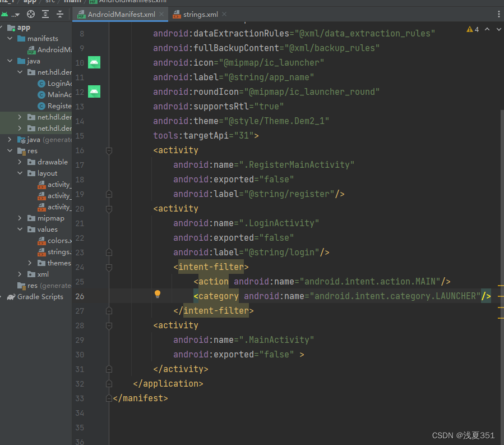Expand the java (generated) folder
This screenshot has width=504, height=445.
pos(10,139)
